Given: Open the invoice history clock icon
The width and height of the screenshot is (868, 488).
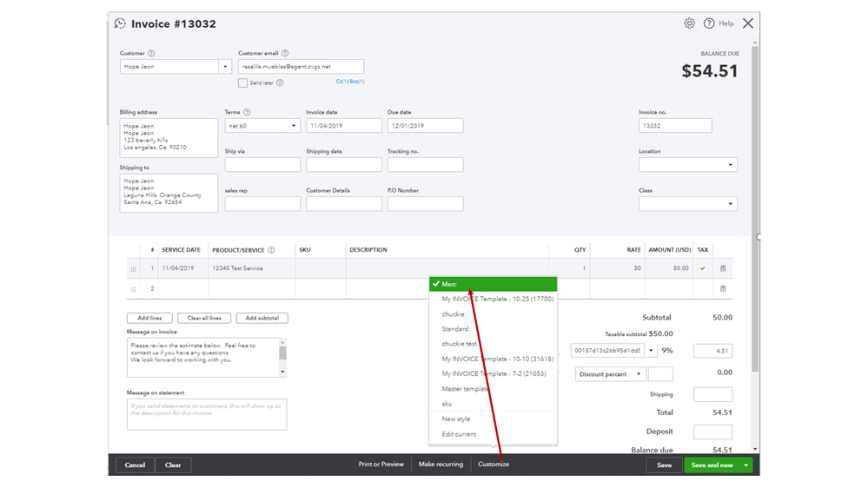Looking at the screenshot, I should coord(120,23).
